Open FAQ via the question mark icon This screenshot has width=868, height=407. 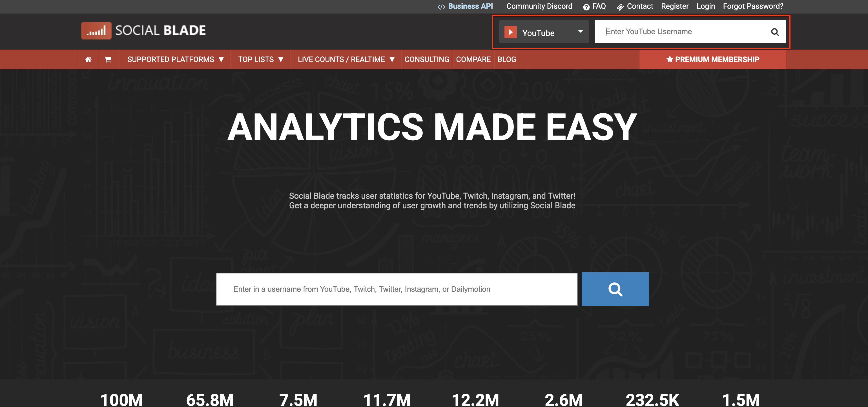tap(586, 7)
